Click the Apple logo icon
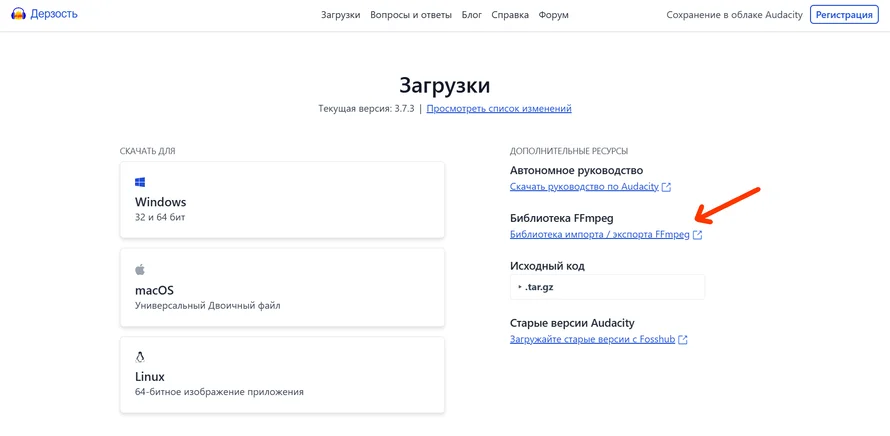Screen dimensions: 890x436 pos(140,269)
